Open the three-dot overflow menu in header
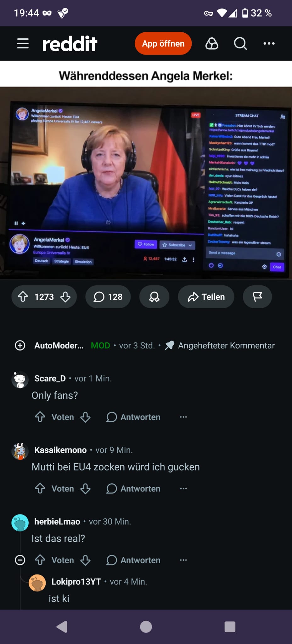 point(269,43)
